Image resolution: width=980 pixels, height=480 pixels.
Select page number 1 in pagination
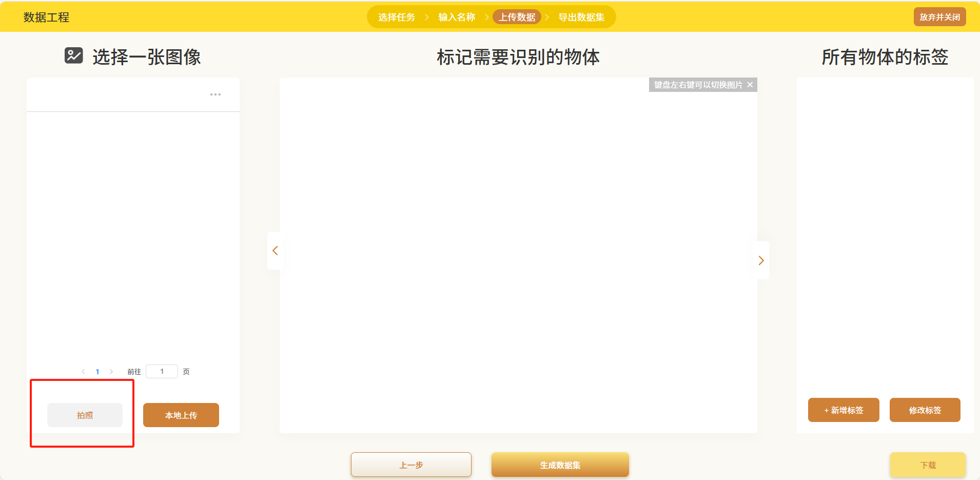[97, 372]
